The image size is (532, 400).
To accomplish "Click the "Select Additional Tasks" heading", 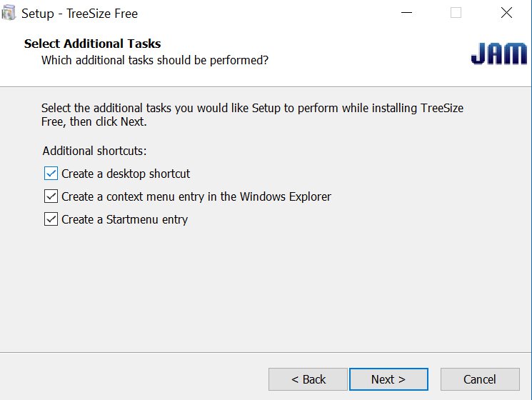I will [x=92, y=44].
